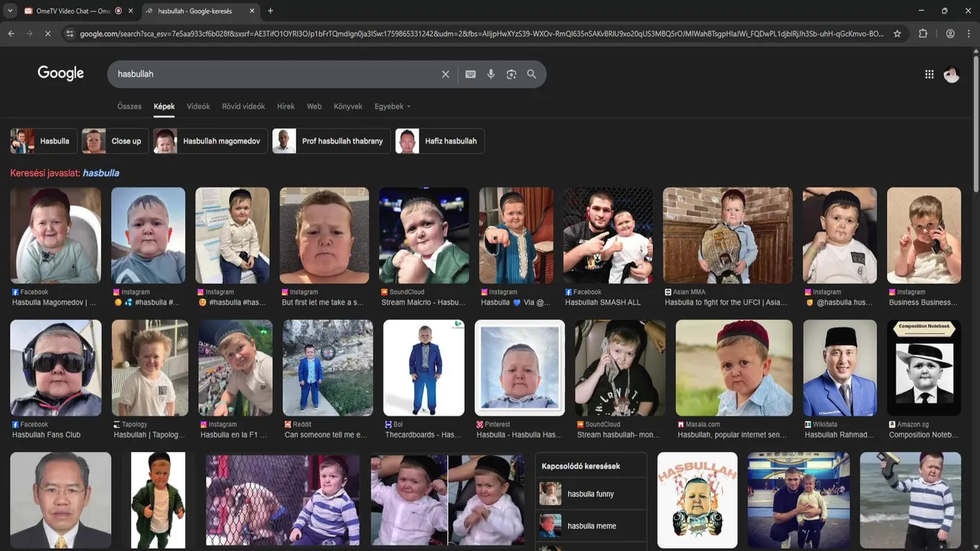Close the hasbullah Google search tab

[252, 11]
